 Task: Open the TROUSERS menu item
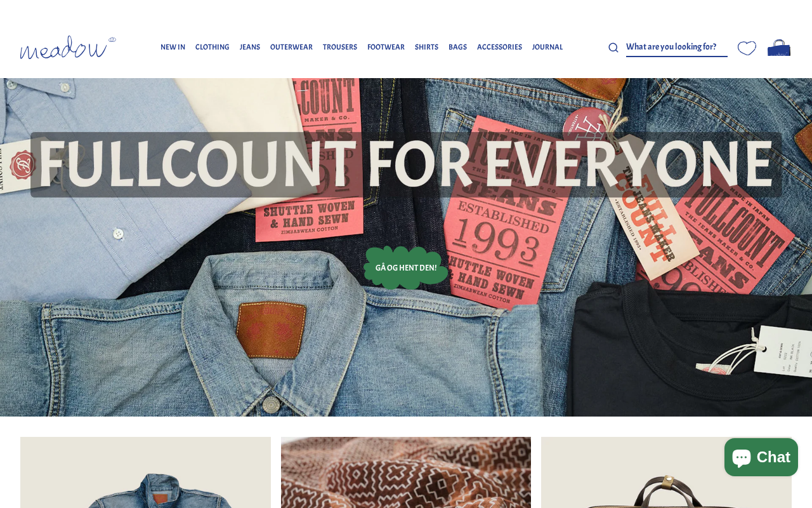coord(340,48)
